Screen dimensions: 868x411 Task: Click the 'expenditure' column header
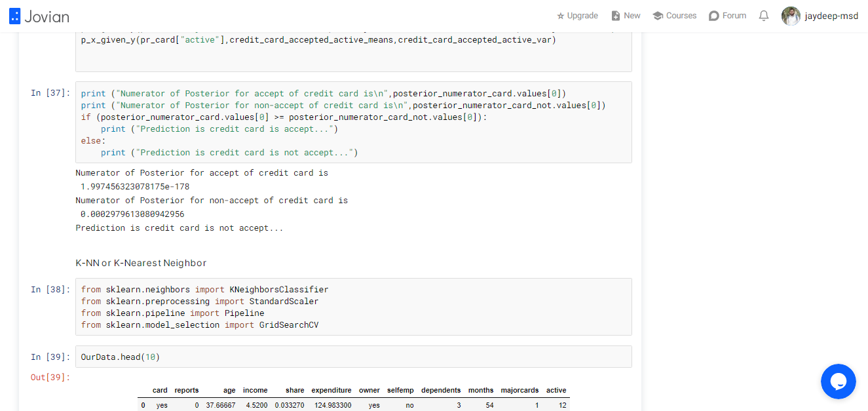click(331, 390)
